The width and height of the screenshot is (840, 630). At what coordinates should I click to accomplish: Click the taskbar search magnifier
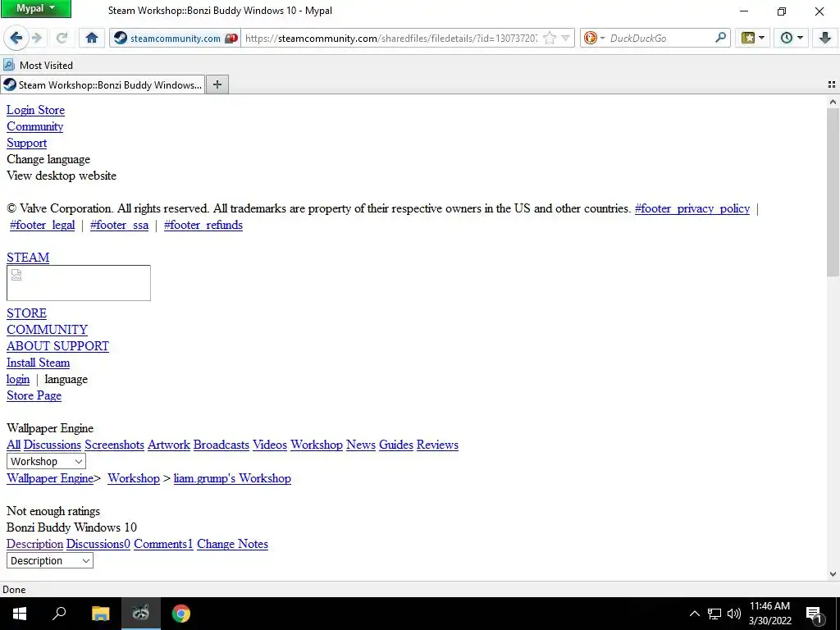(59, 614)
